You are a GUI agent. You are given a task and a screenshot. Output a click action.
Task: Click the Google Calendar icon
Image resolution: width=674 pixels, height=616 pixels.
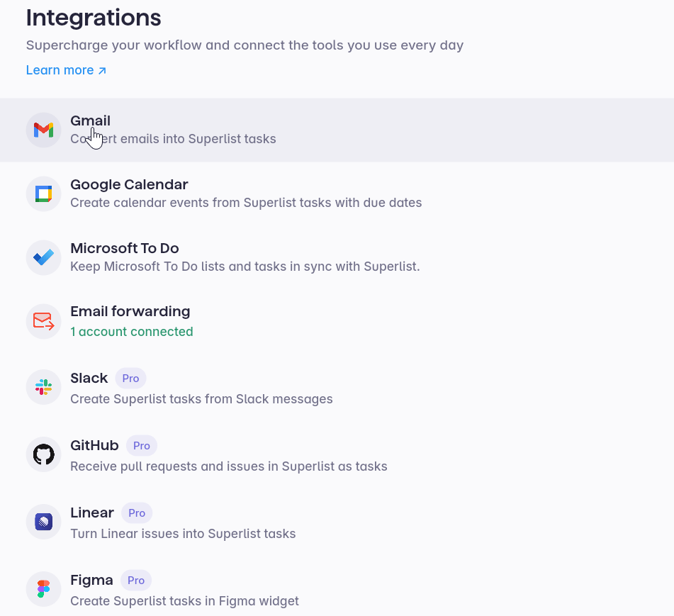[44, 194]
